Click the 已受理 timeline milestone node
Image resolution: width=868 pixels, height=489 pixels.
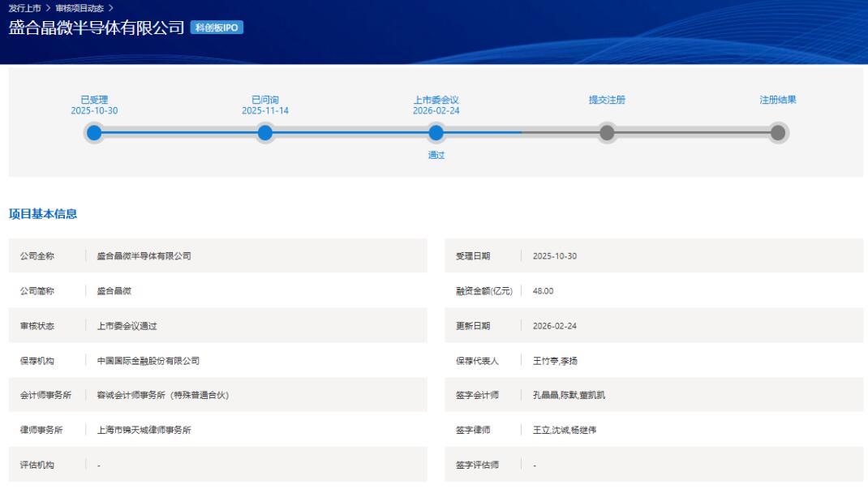(95, 132)
